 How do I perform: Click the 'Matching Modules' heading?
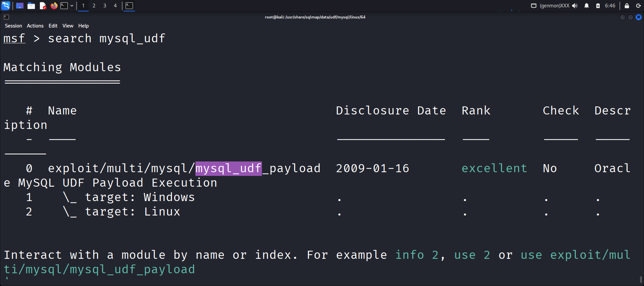coord(62,67)
